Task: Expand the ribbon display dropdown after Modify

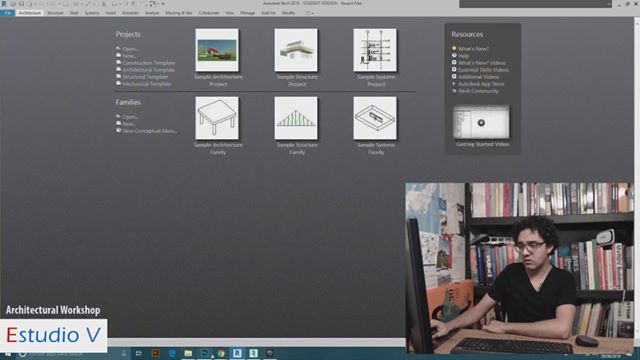Action: coord(309,13)
